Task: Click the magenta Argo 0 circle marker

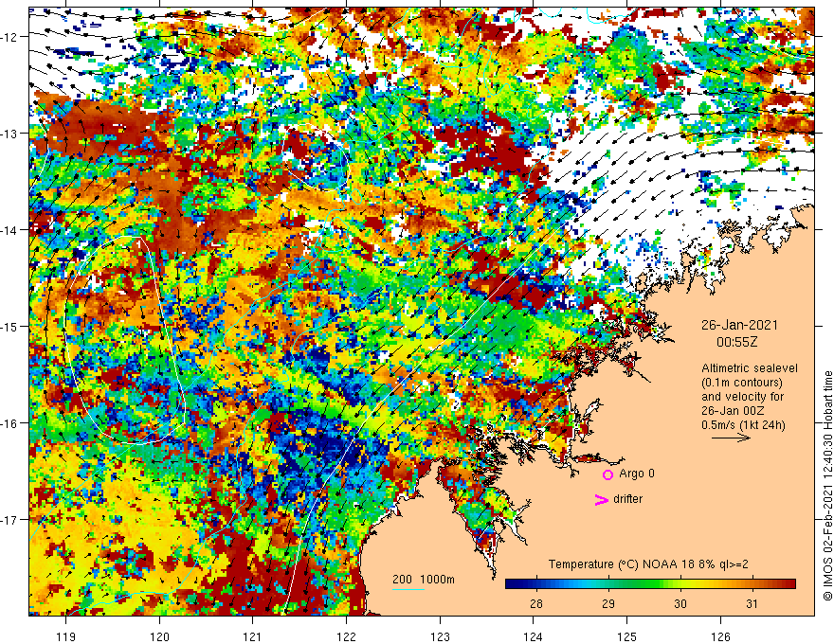Action: [x=607, y=474]
